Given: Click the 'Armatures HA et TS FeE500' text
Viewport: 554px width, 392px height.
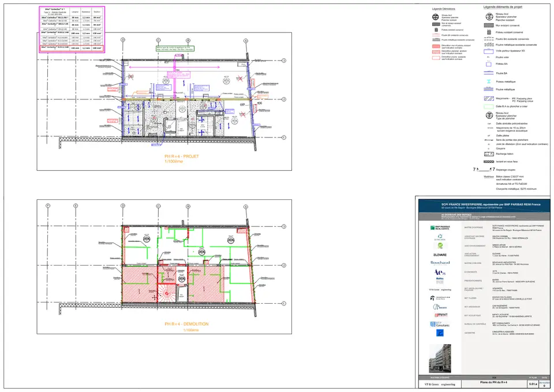Looking at the screenshot, I should pyautogui.click(x=511, y=184).
